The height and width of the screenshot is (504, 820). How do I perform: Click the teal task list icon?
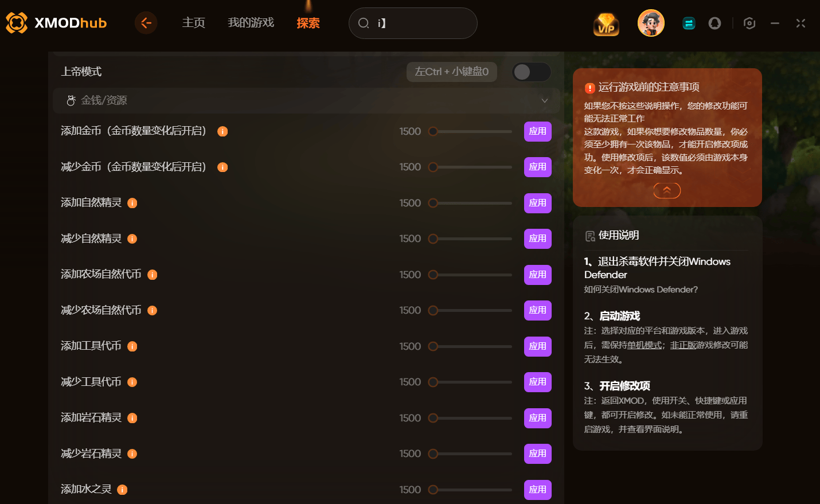(689, 24)
